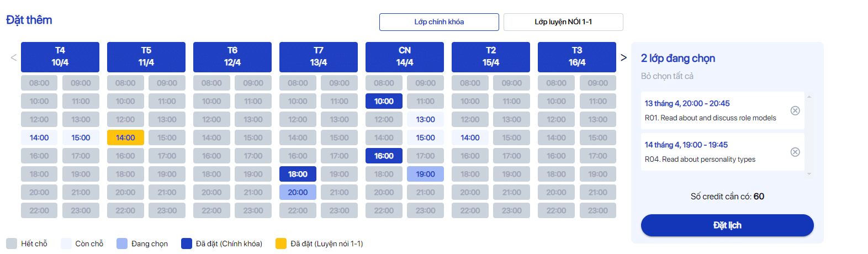Select the 15:00 slot on T4 10/4
Viewport: 868px width, 254px height.
pyautogui.click(x=81, y=137)
